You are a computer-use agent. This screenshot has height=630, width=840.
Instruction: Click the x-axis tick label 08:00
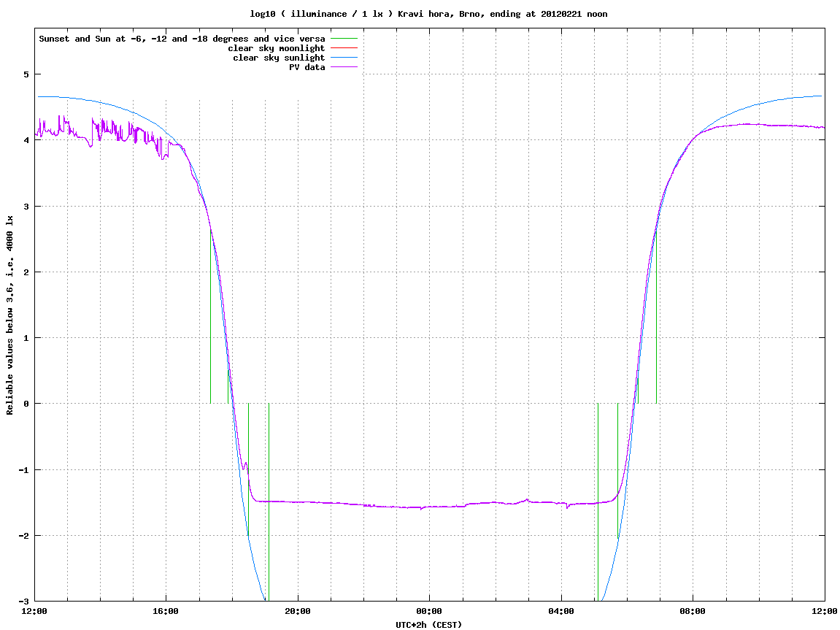point(693,611)
